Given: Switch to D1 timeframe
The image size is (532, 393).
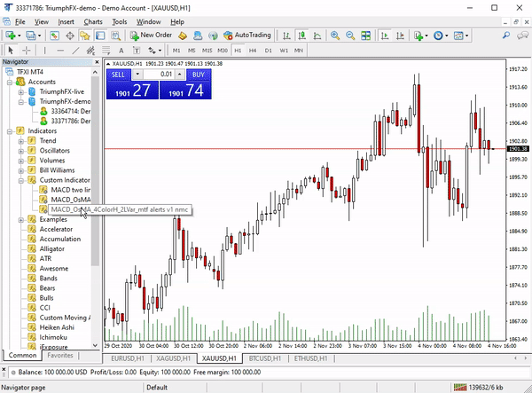Looking at the screenshot, I should (x=269, y=51).
